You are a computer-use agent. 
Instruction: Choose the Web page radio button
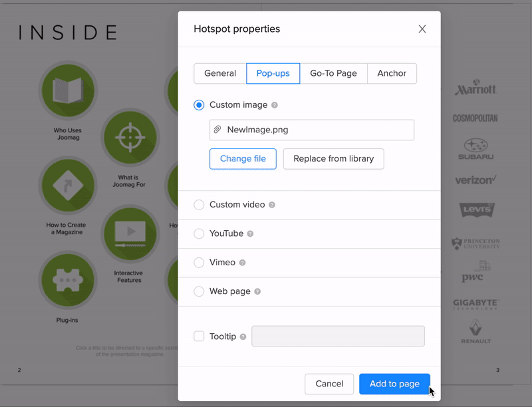(x=199, y=291)
